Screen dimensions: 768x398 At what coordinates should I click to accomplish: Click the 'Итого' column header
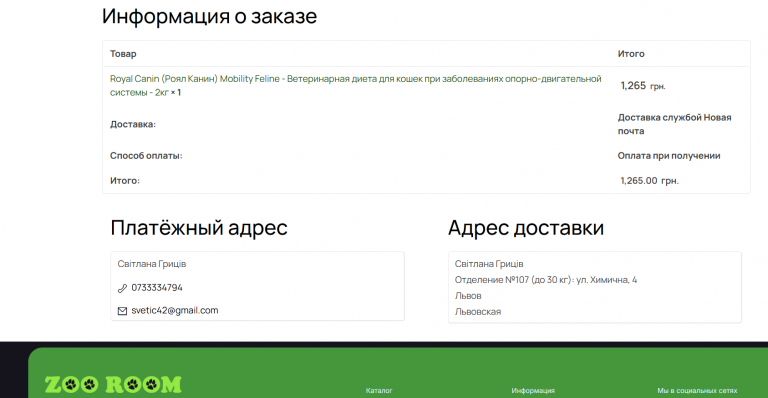(631, 54)
